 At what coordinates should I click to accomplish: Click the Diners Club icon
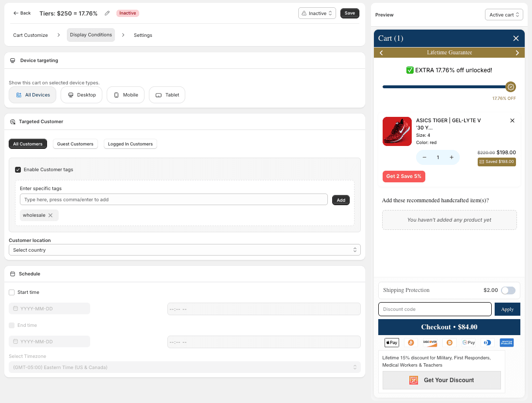[487, 342]
